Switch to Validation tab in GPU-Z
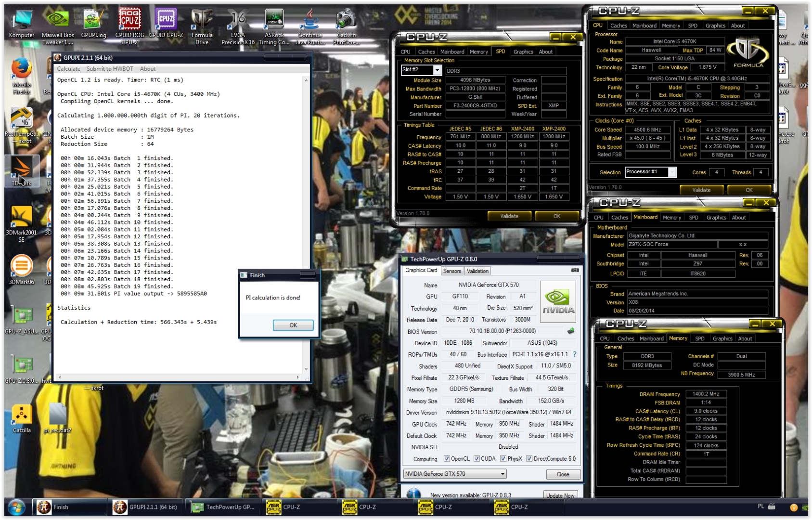 (477, 271)
